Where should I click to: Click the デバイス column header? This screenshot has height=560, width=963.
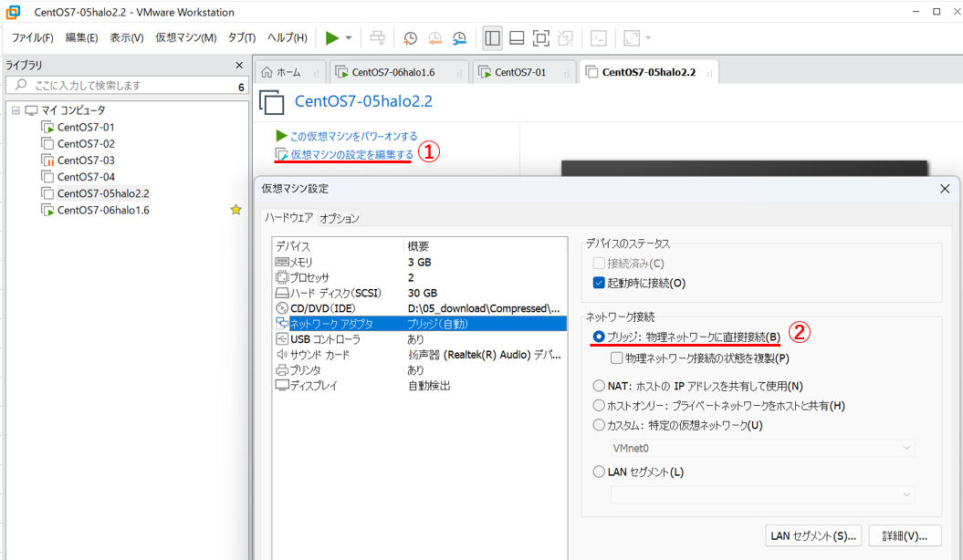(x=338, y=246)
